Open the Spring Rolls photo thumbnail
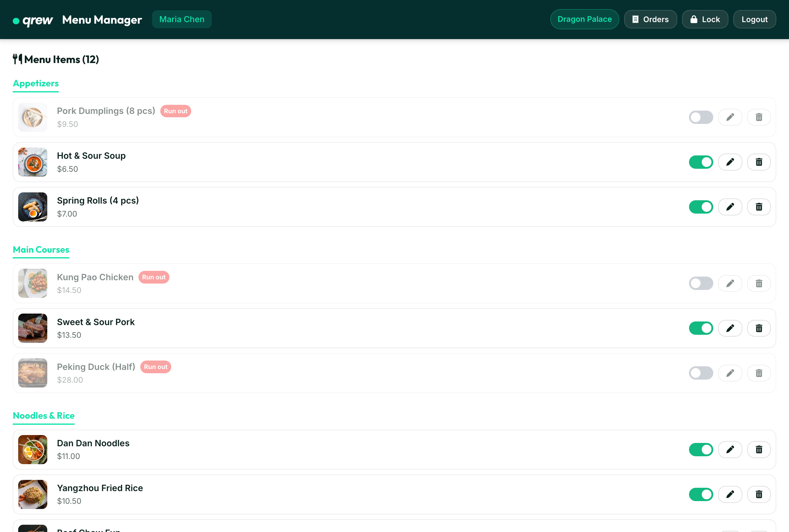The width and height of the screenshot is (789, 532). [33, 207]
